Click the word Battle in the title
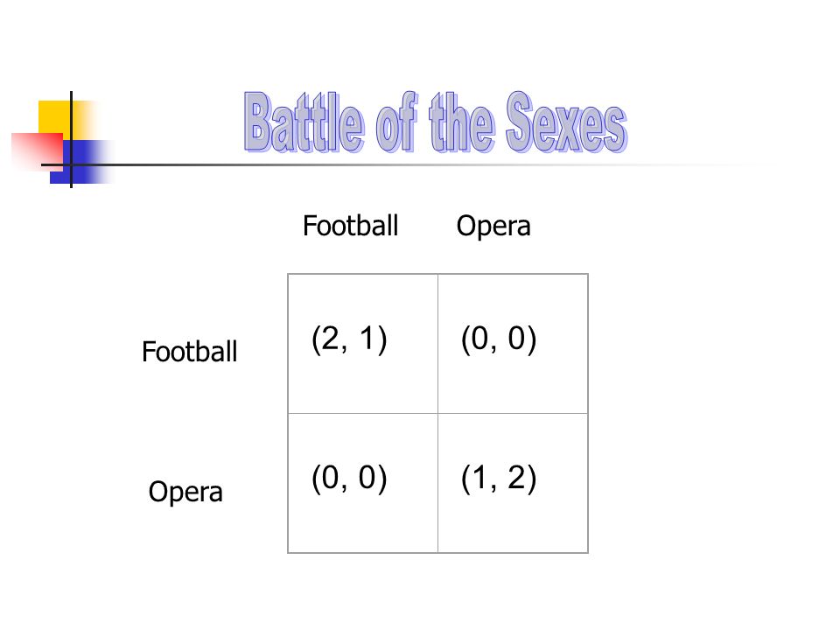 click(x=304, y=122)
